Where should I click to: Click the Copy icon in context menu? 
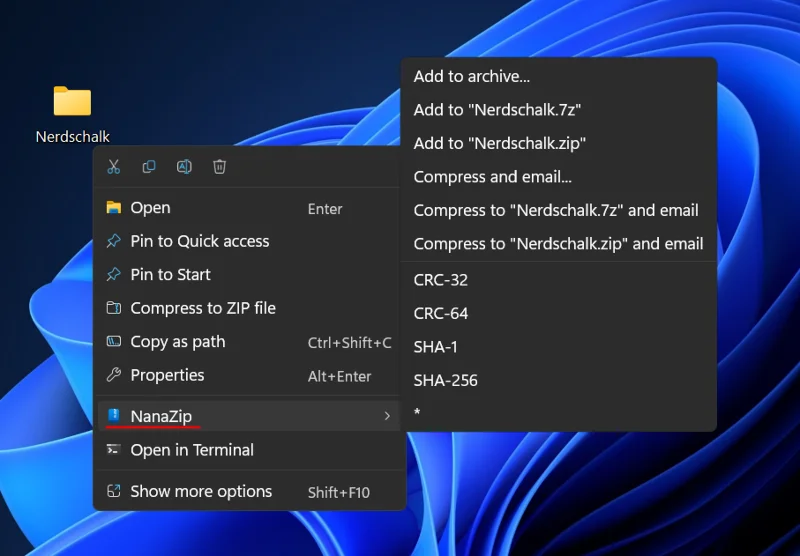(x=149, y=167)
